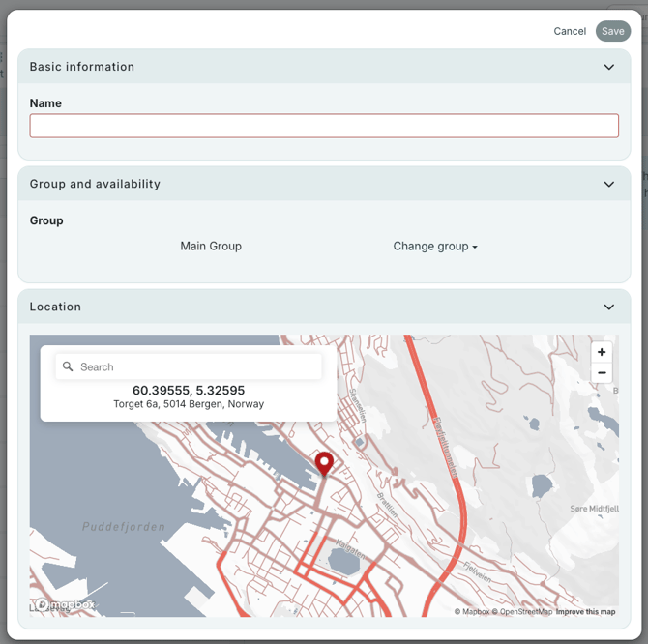Select the red location pin marker
The image size is (648, 644).
coord(324,462)
